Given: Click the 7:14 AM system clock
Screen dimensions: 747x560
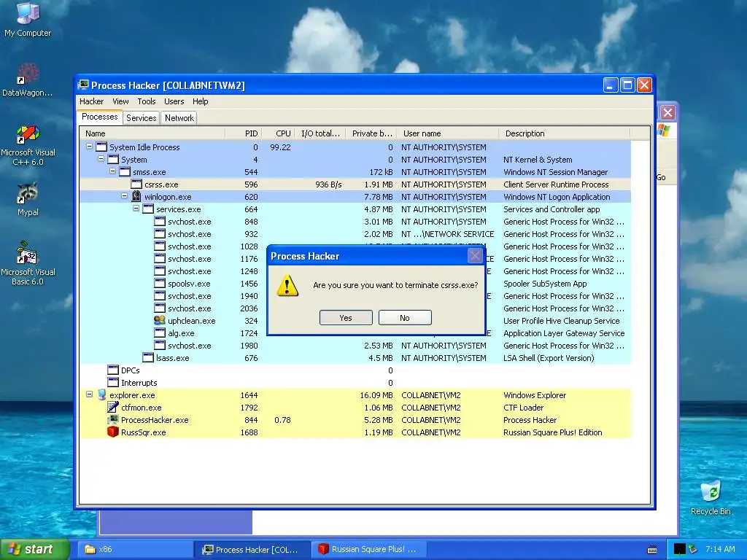Looking at the screenshot, I should pyautogui.click(x=720, y=549).
